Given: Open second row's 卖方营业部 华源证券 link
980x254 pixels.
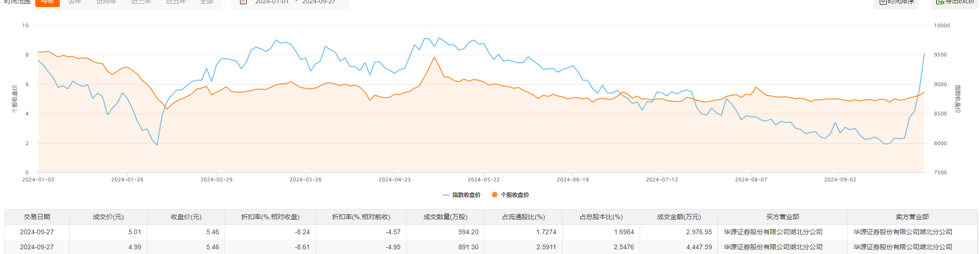Looking at the screenshot, I should click(x=903, y=247).
